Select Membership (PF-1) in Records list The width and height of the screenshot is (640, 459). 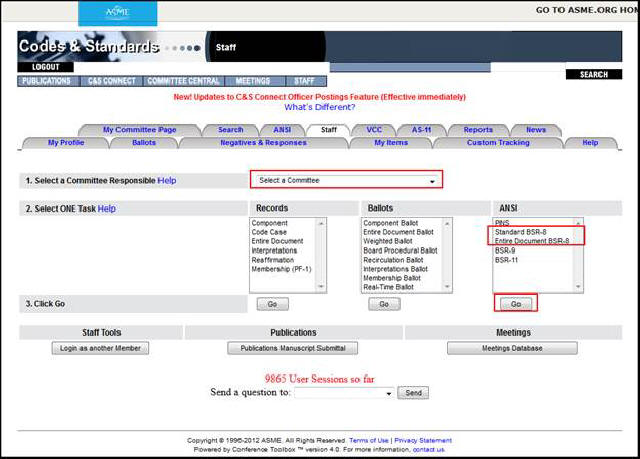coord(281,269)
